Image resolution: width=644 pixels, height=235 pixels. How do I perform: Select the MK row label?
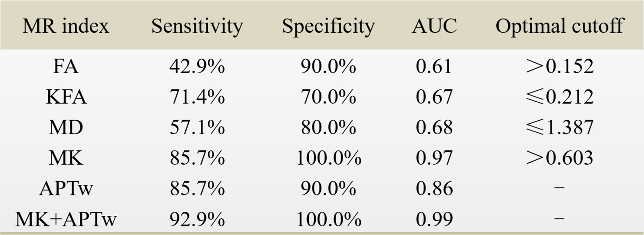click(x=66, y=158)
